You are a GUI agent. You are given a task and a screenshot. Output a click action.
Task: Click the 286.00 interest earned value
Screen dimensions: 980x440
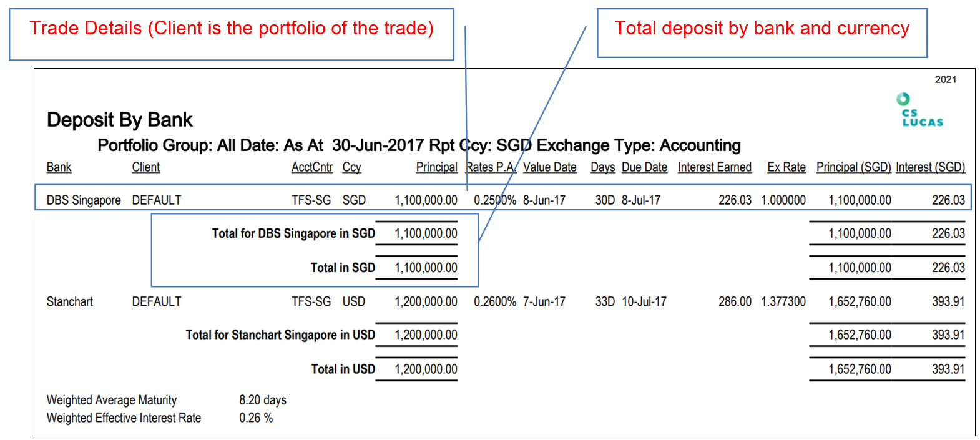735,301
